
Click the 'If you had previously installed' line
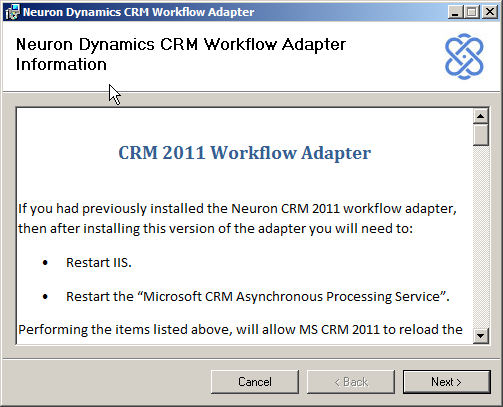(x=237, y=209)
